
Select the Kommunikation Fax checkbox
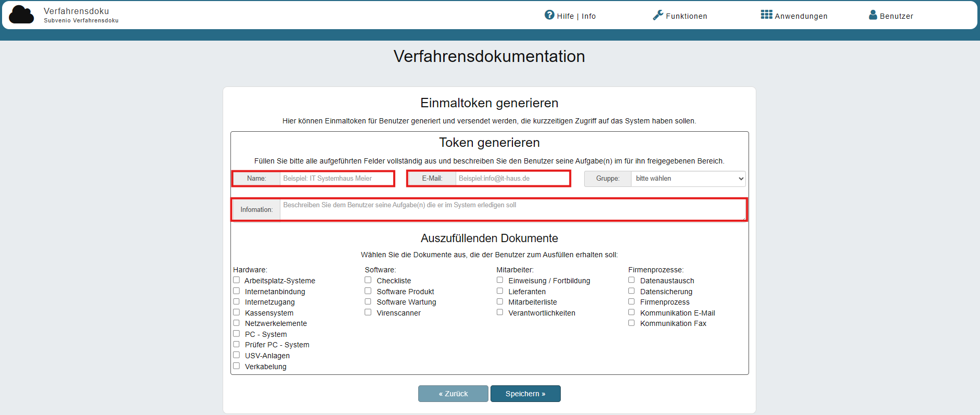click(631, 323)
